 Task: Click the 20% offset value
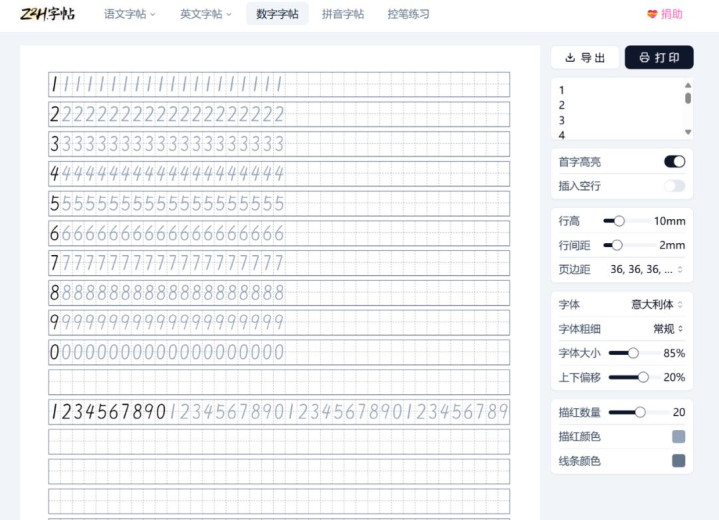coord(674,377)
